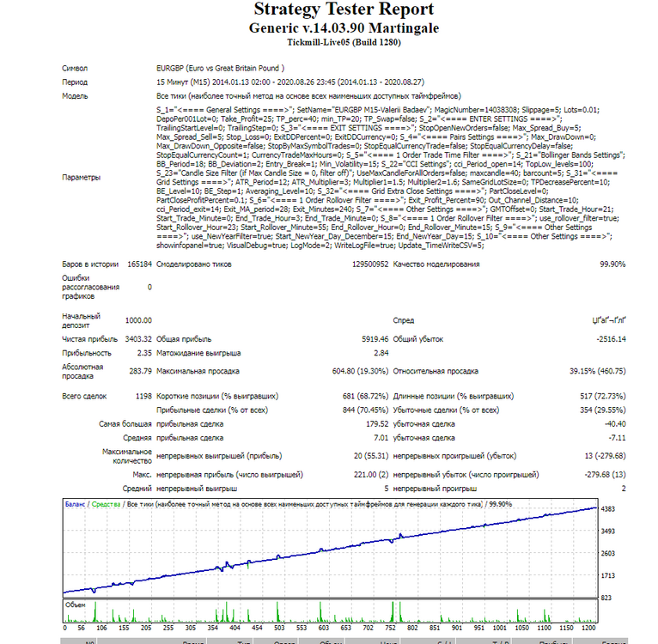658x644 pixels.
Task: Click the absolute drawdown value 283.79
Action: point(141,371)
